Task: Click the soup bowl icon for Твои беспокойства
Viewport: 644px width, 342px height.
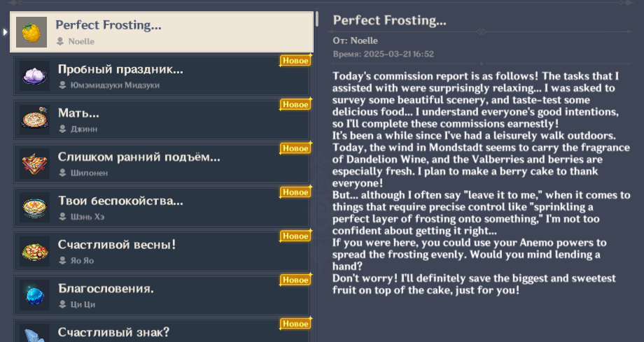Action: pos(35,207)
